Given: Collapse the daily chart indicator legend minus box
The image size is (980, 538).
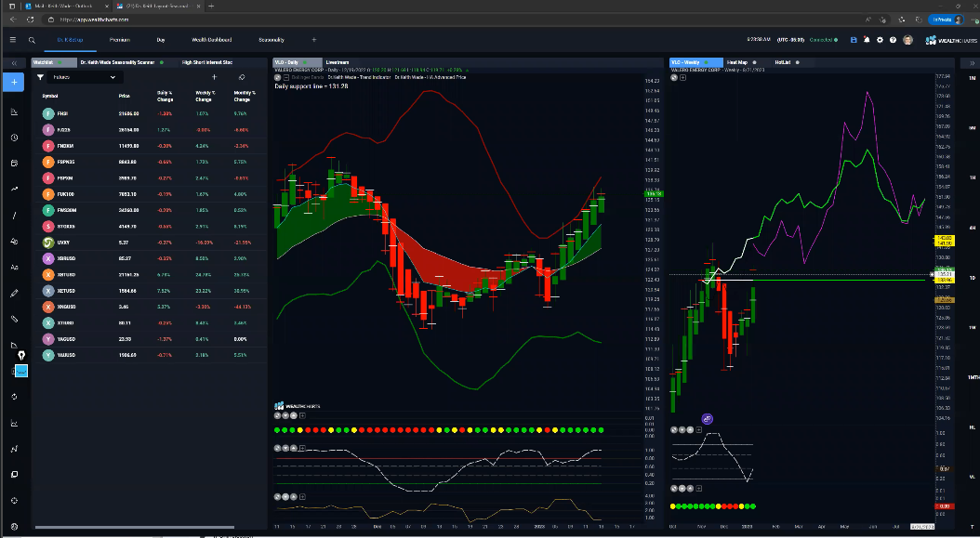Looking at the screenshot, I should coord(286,77).
